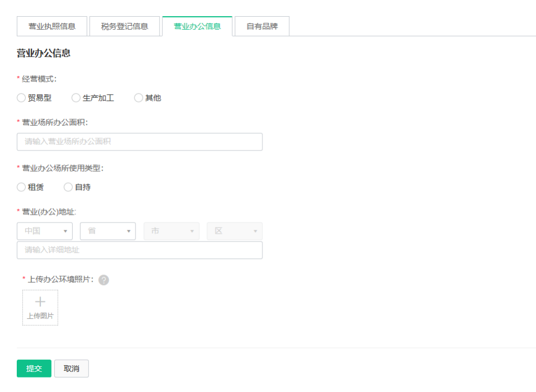Viewport: 536px width, 392px height.
Task: Select 租赁 as office usage type
Action: 21,187
